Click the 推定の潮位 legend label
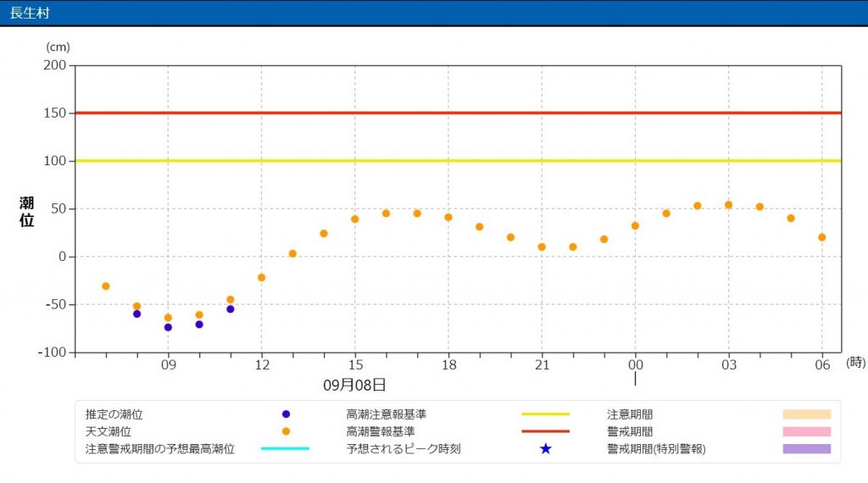Screen dimensions: 868x483 114,414
